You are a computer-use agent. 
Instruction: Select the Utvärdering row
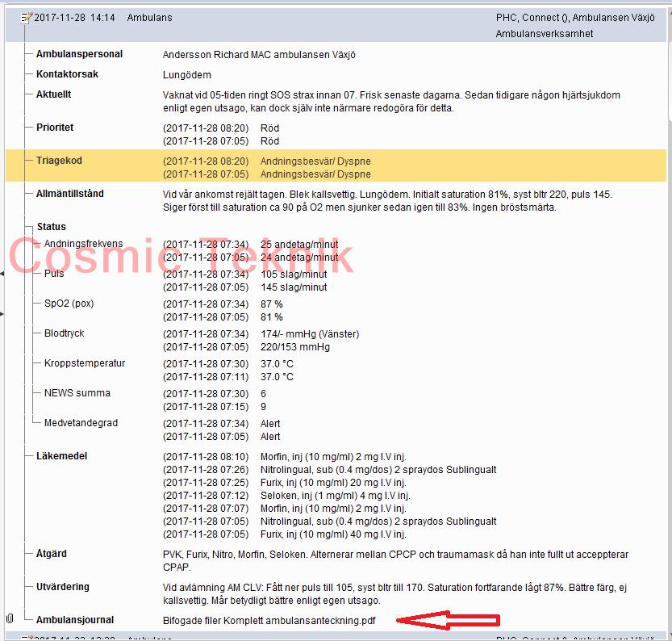pos(336,593)
